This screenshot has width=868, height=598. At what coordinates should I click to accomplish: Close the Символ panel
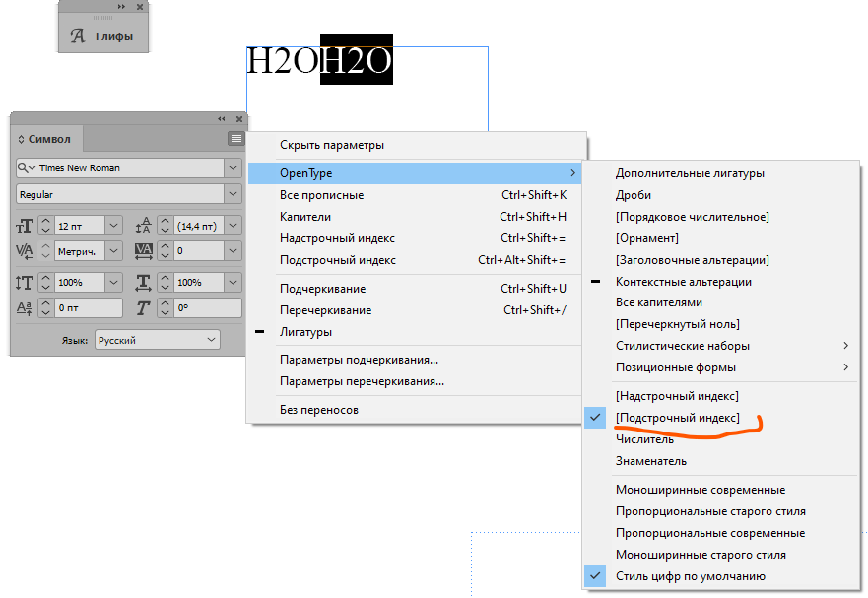(239, 119)
